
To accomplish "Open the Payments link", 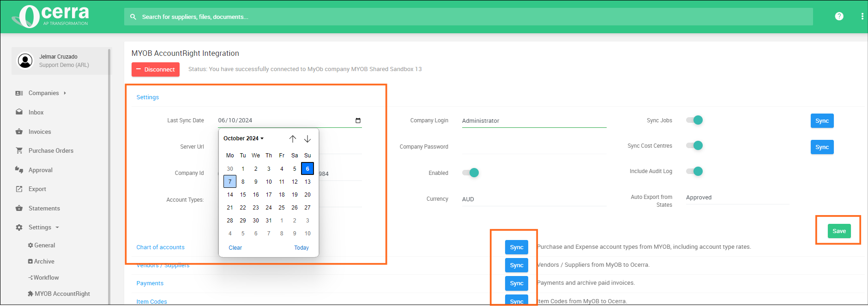I will click(150, 283).
